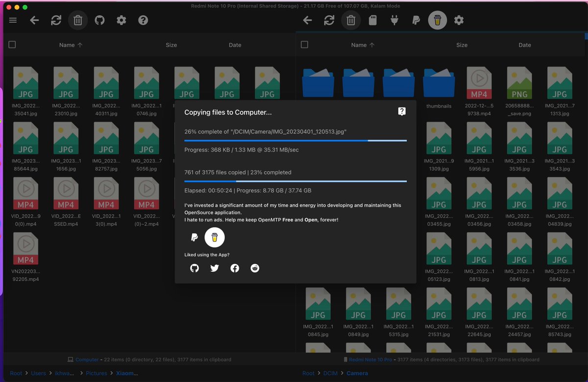Screen dimensions: 588x382
Task: Donate via PayPal icon in dialog
Action: pos(195,238)
